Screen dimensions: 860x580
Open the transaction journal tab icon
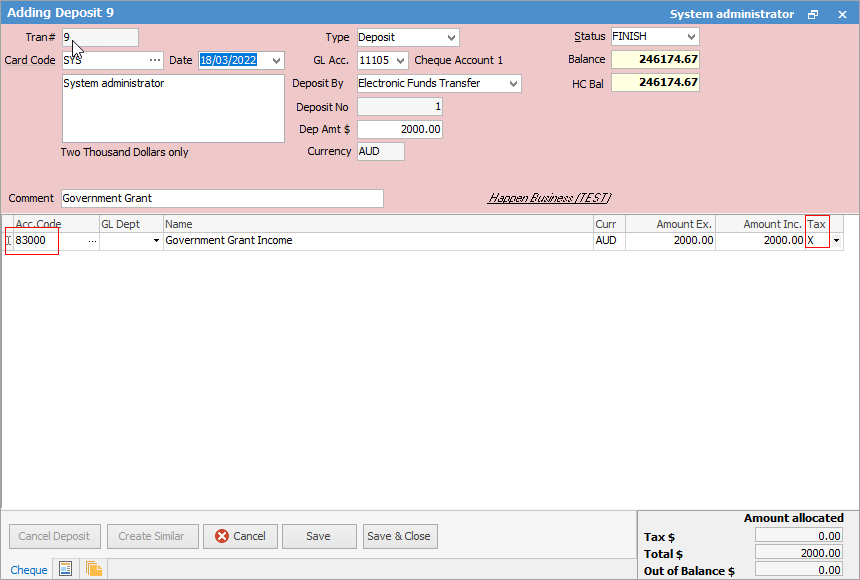pyautogui.click(x=65, y=569)
